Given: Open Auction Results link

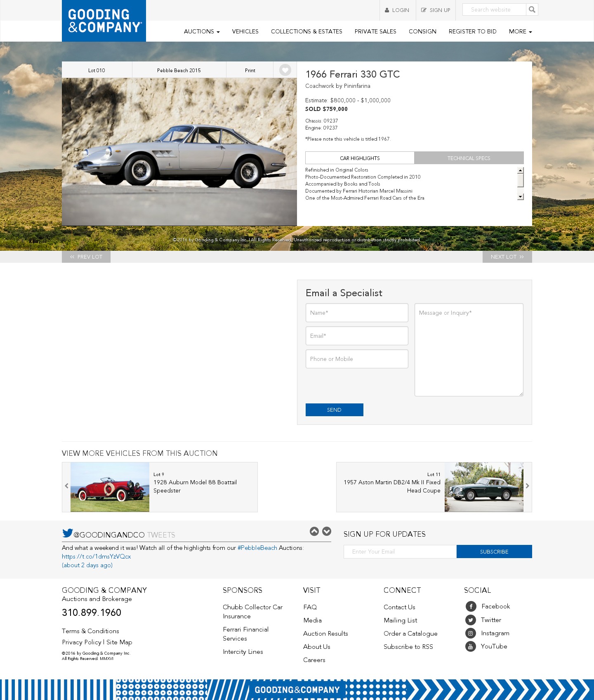Looking at the screenshot, I should 325,634.
